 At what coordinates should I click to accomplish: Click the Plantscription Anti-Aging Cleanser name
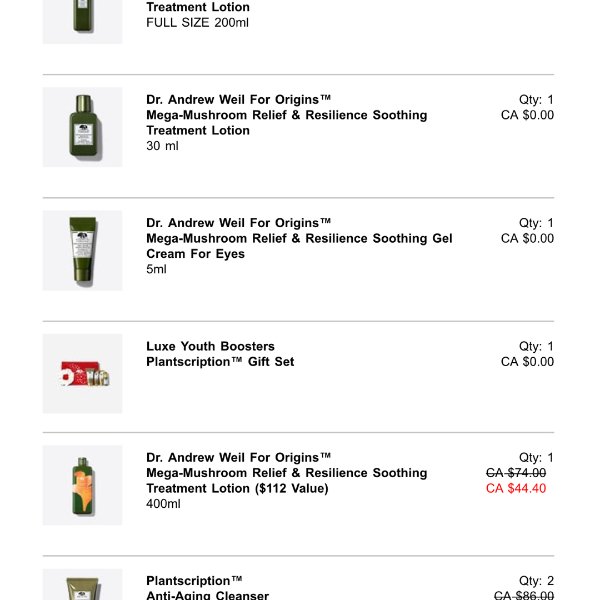coord(207,588)
